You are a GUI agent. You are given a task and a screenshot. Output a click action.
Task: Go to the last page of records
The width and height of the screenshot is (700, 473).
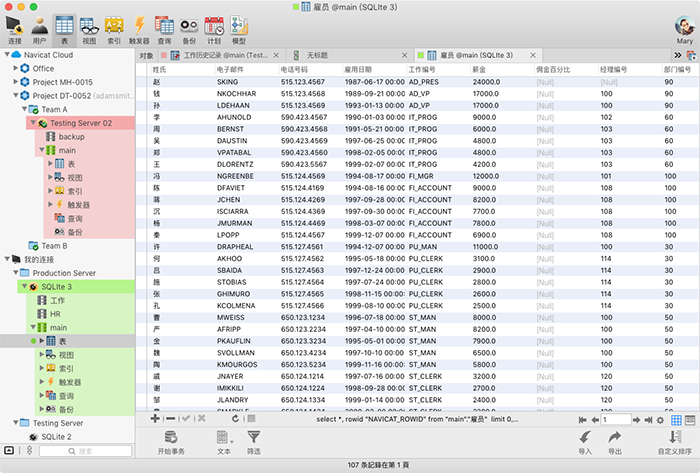click(x=649, y=420)
